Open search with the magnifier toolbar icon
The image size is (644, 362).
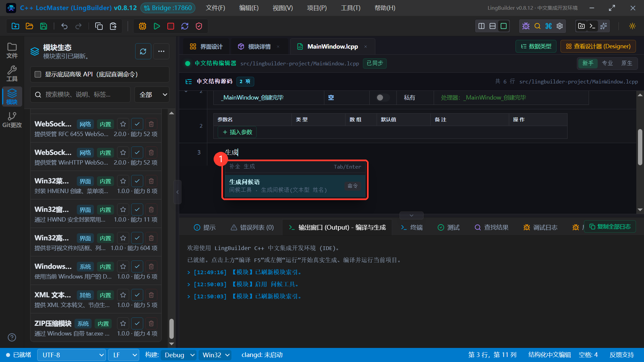pyautogui.click(x=537, y=26)
